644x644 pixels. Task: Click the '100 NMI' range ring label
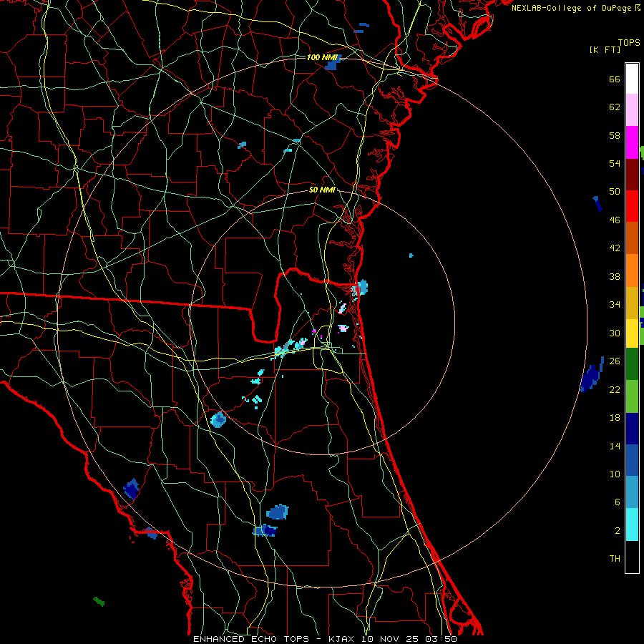[322, 57]
